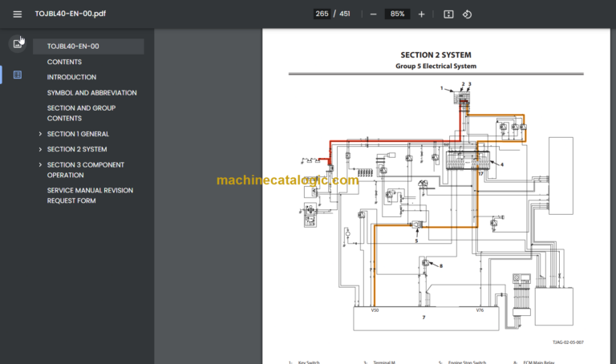Open SYMBOL AND ABBREVIATION bookmark

[x=91, y=93]
